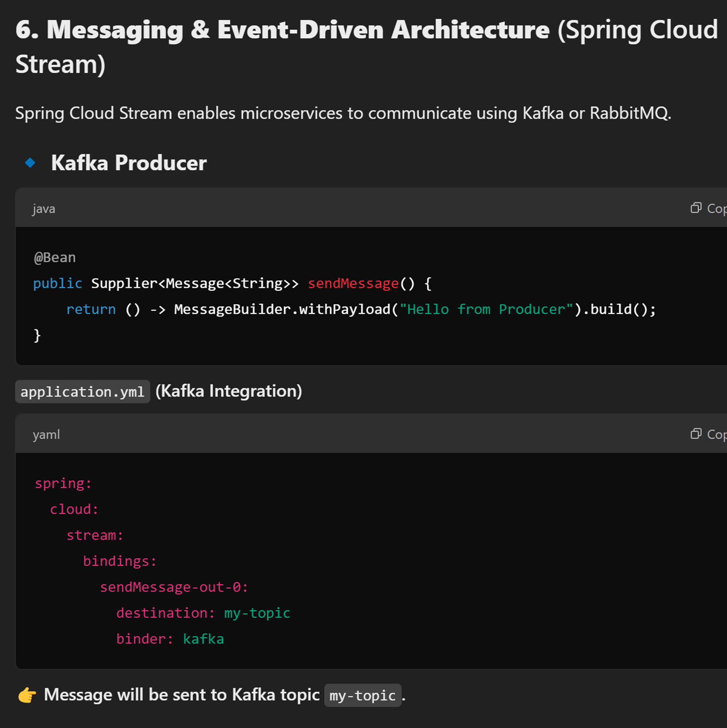Click the blue diamond beside Kafka Producer
Viewport: 727px width, 728px height.
(30, 163)
